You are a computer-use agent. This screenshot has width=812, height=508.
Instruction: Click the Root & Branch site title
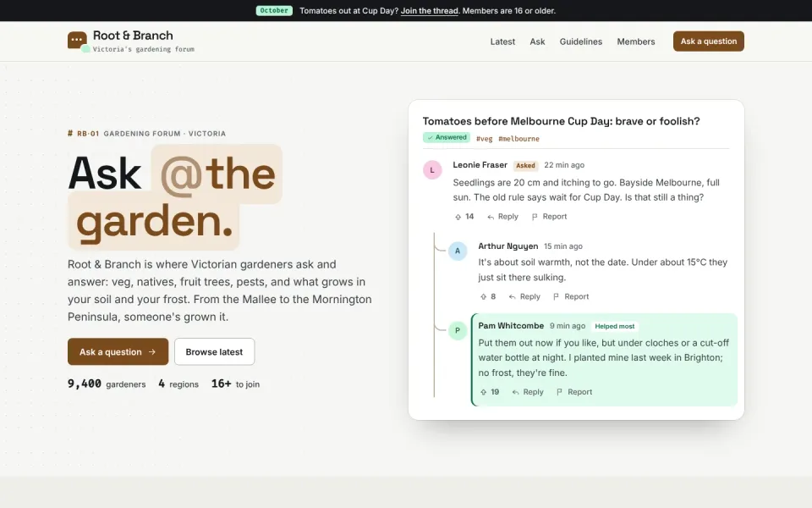133,36
